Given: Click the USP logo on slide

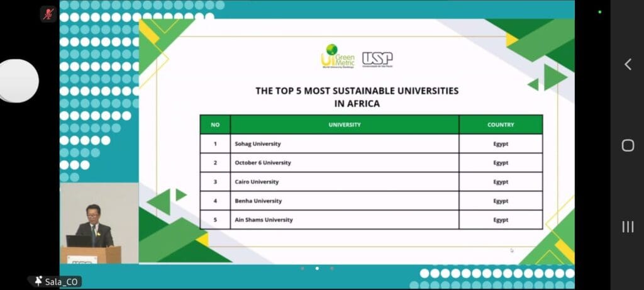Looking at the screenshot, I should (x=377, y=59).
